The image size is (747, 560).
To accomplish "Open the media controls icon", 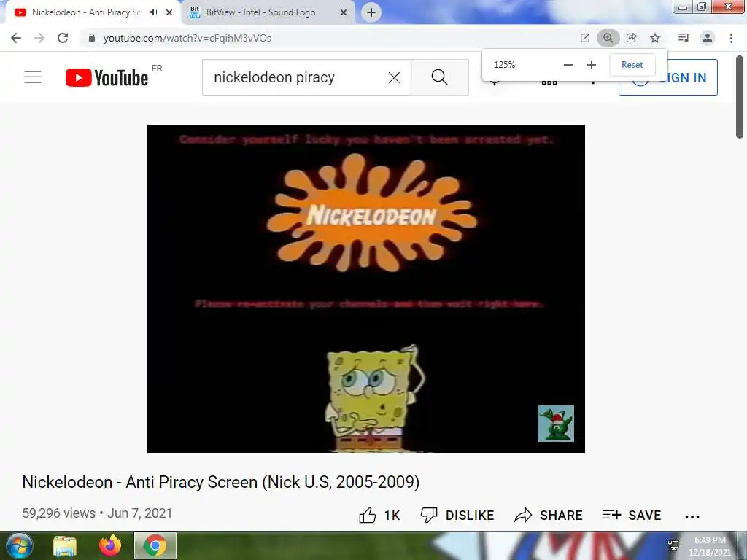I will pyautogui.click(x=684, y=38).
